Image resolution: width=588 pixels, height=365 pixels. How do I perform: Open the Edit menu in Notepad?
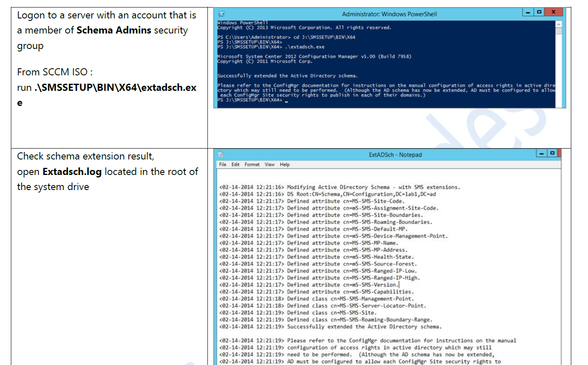235,165
